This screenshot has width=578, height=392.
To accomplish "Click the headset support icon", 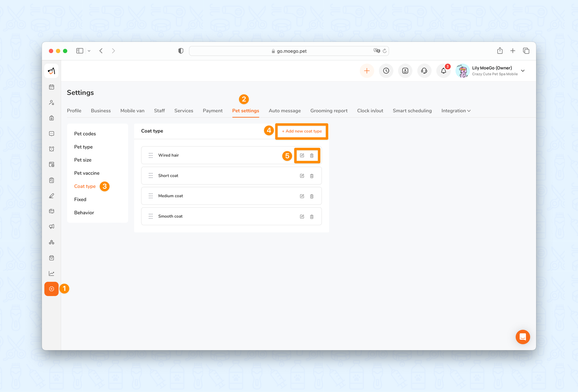I will [424, 71].
